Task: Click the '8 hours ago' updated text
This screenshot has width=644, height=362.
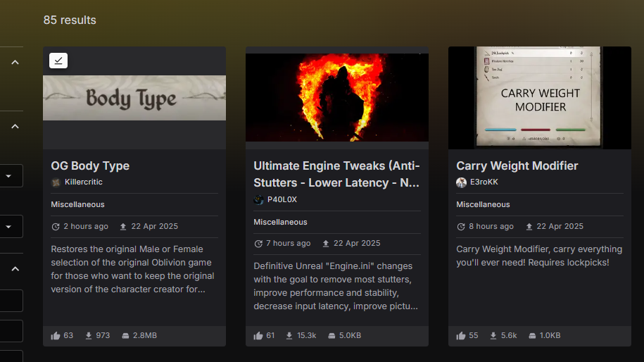Action: click(491, 226)
